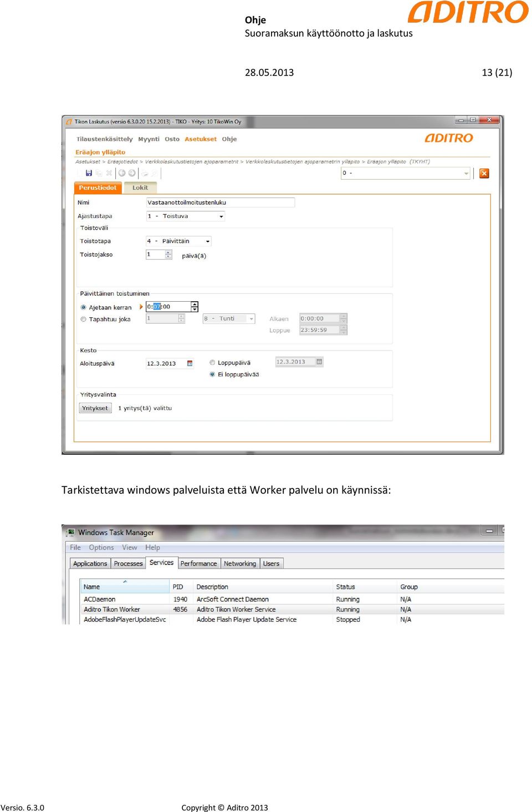This screenshot has width=532, height=812.
Task: Click the forward arrow icon in Tikon toolbar
Action: [x=132, y=173]
